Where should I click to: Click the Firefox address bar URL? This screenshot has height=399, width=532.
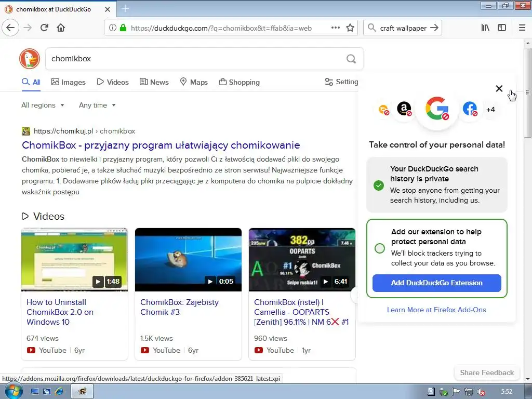[x=221, y=28]
